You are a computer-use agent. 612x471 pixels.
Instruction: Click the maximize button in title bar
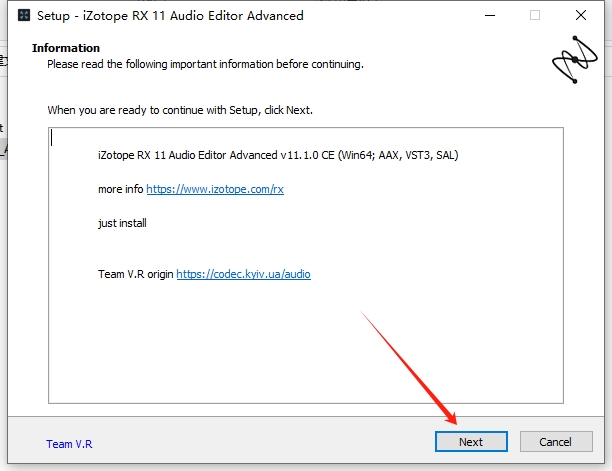tap(535, 16)
